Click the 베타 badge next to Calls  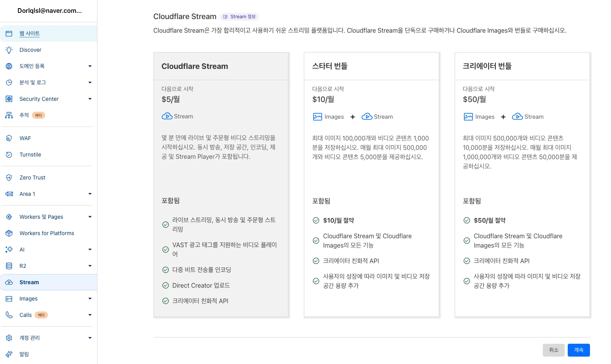click(41, 315)
